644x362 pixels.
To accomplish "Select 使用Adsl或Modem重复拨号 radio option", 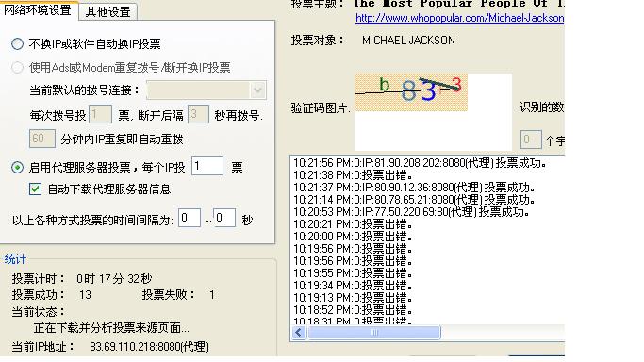I will pos(17,67).
